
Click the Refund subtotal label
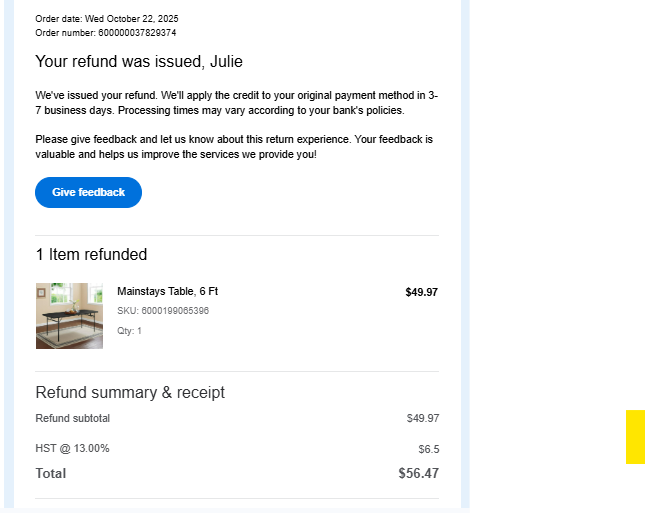(72, 418)
